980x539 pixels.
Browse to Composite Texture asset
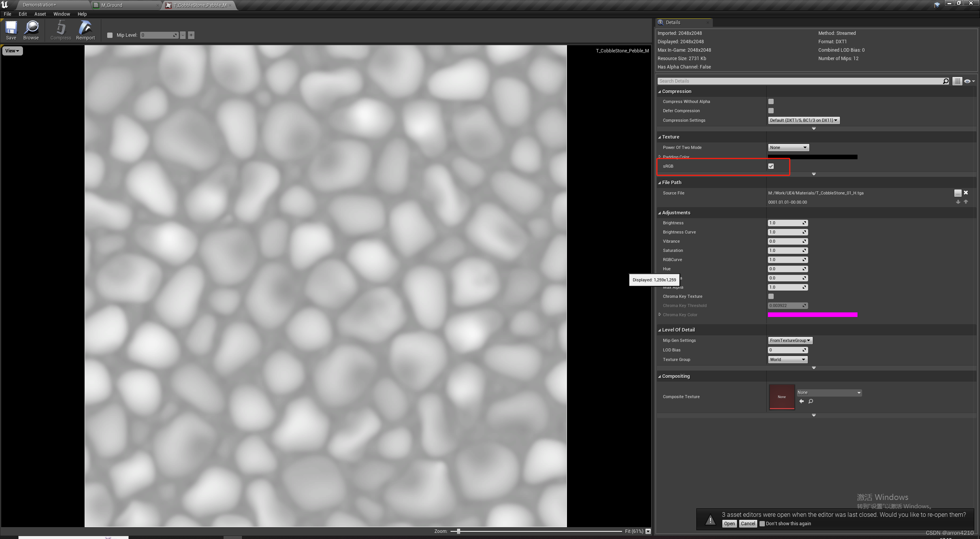point(811,401)
